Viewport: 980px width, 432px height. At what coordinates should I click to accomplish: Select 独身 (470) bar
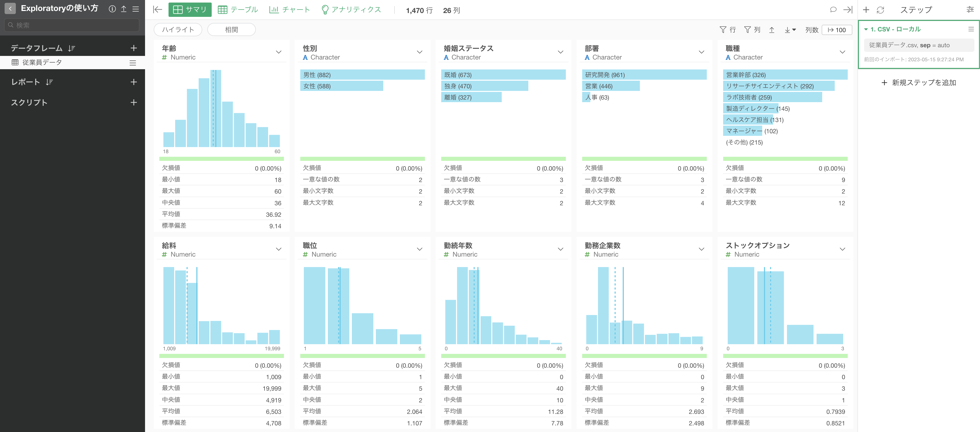[484, 86]
